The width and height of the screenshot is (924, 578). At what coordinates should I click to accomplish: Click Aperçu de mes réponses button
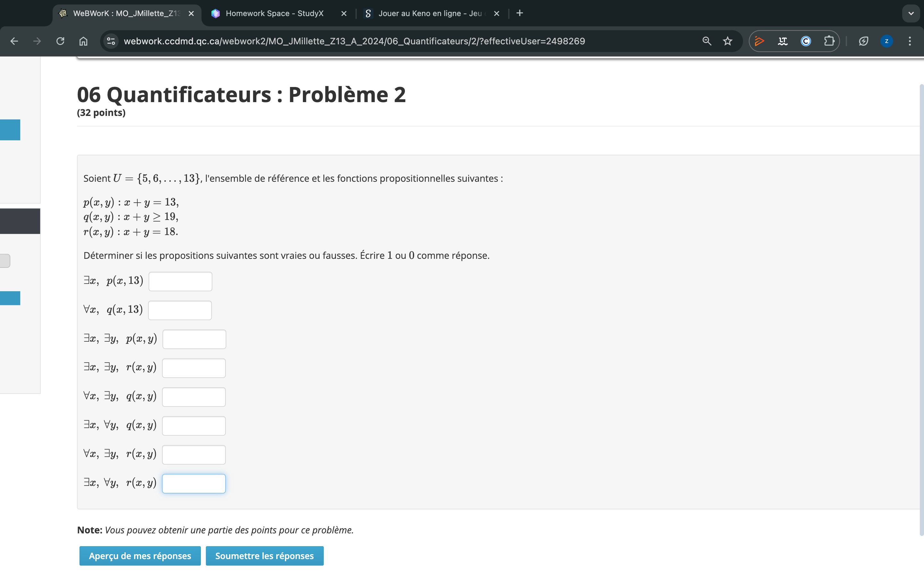pyautogui.click(x=140, y=556)
